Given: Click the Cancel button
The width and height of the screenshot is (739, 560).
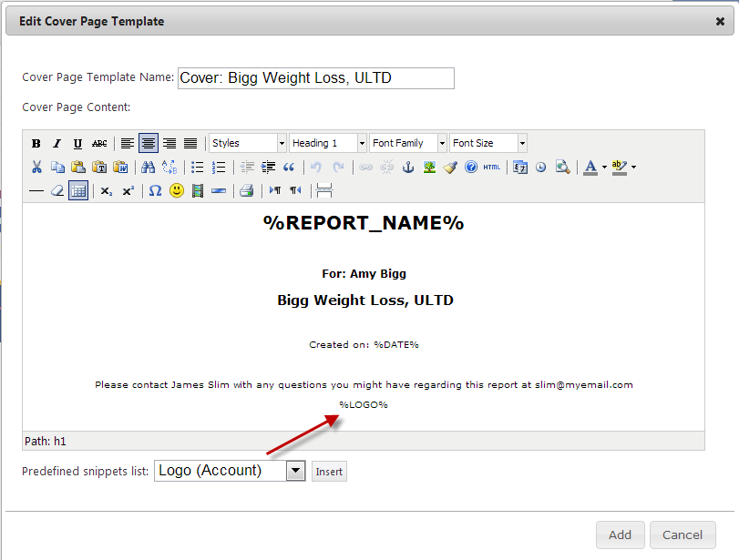Looking at the screenshot, I should (683, 535).
